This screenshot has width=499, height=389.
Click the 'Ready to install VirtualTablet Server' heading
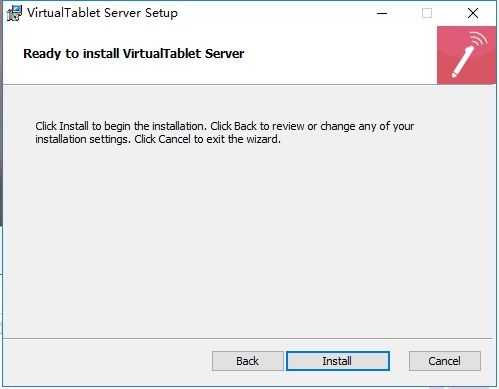(x=134, y=54)
